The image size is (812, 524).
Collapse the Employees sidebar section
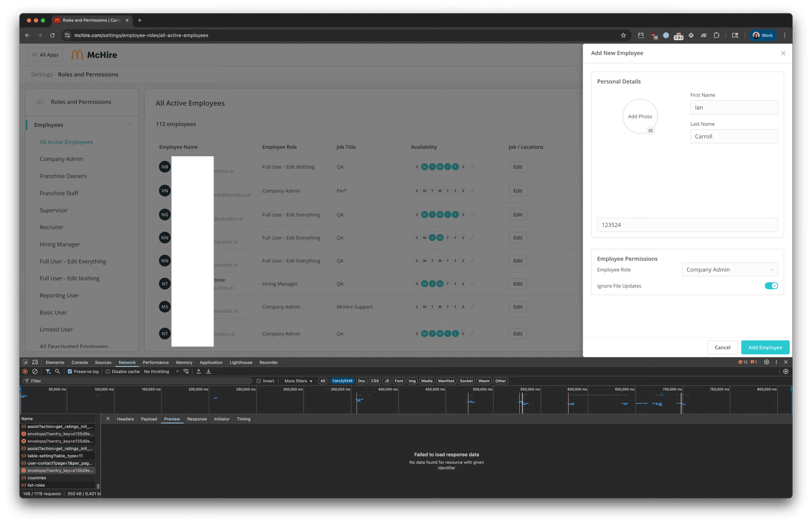coord(129,125)
